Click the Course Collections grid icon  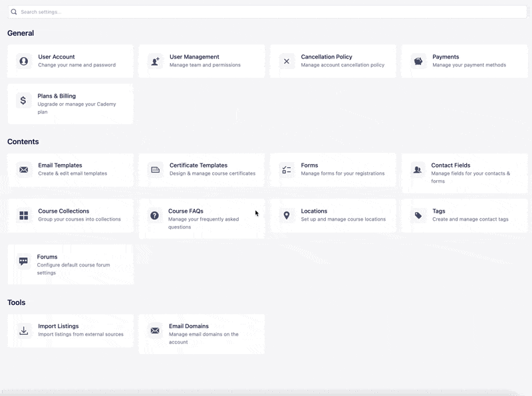(24, 215)
